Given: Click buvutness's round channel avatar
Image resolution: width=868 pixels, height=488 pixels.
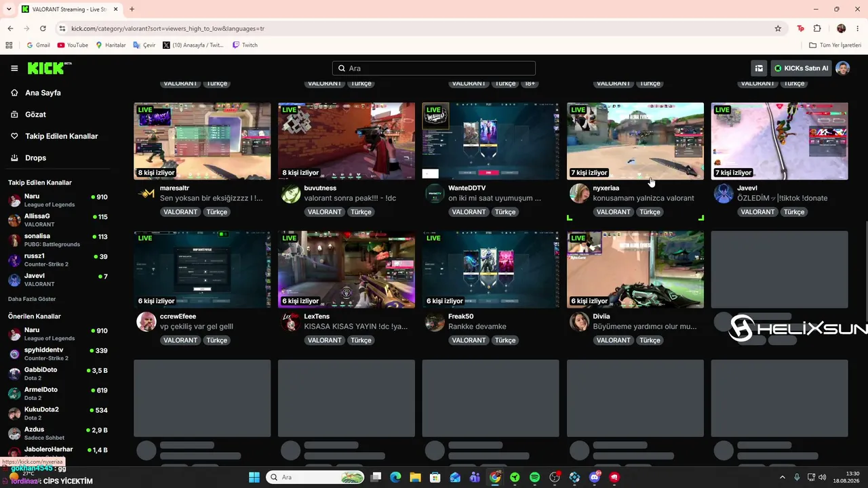Looking at the screenshot, I should click(x=291, y=194).
